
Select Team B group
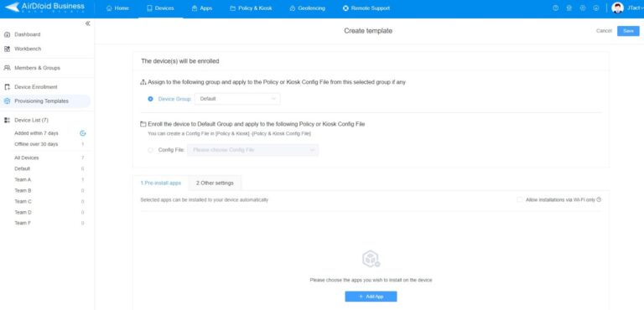coord(23,191)
